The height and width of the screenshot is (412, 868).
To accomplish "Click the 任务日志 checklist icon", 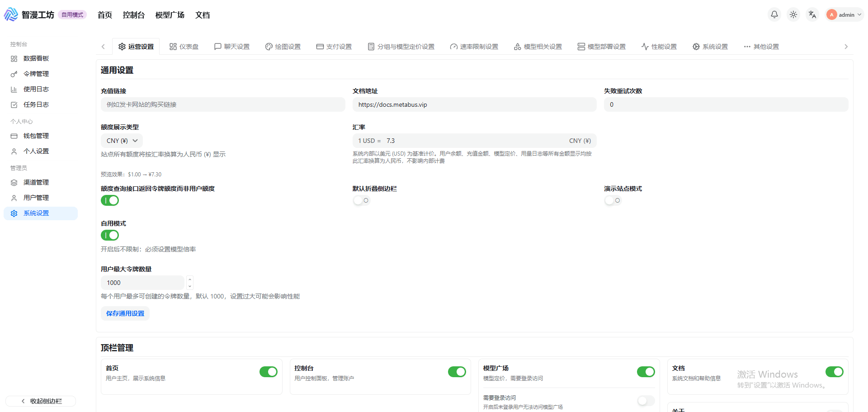I will [14, 105].
